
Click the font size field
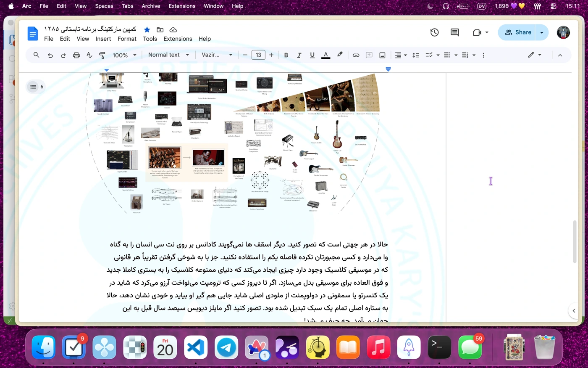pos(258,55)
